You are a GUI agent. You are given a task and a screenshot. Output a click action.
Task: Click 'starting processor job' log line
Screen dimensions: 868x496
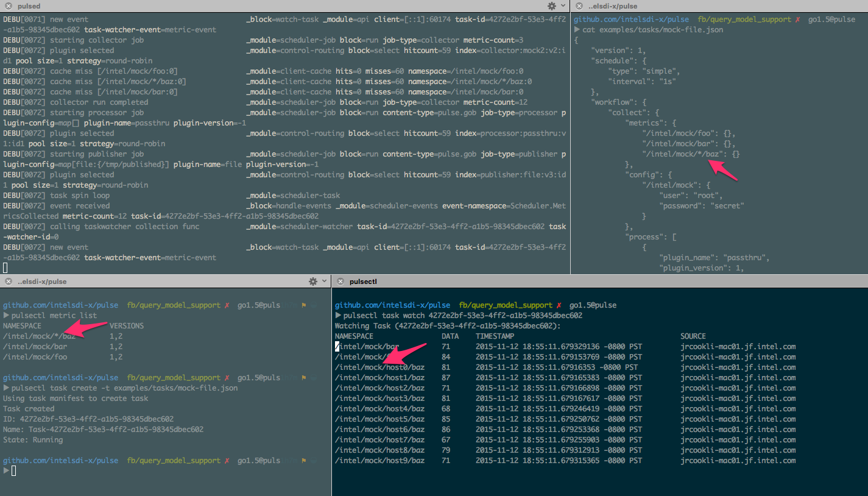284,118
